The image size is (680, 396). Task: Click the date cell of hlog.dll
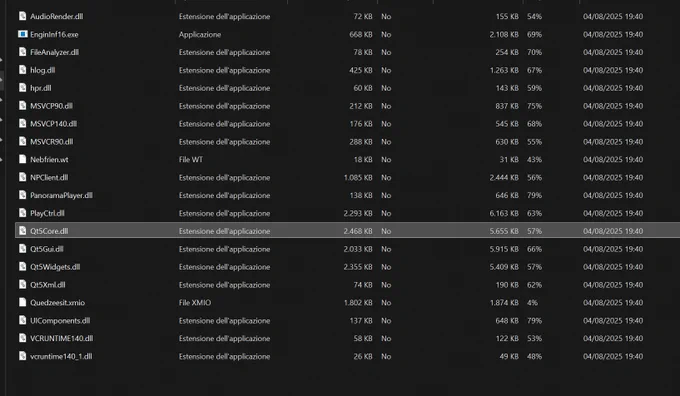coord(613,70)
